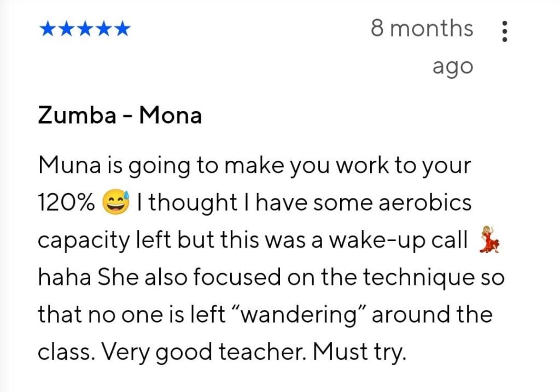
Task: Click the middle (third) rating star
Action: pyautogui.click(x=85, y=28)
